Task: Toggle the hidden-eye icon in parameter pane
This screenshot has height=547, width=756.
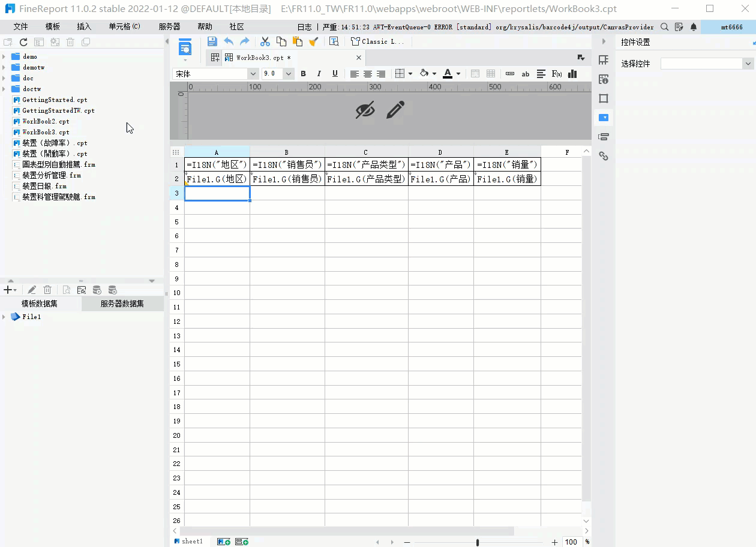Action: click(365, 110)
